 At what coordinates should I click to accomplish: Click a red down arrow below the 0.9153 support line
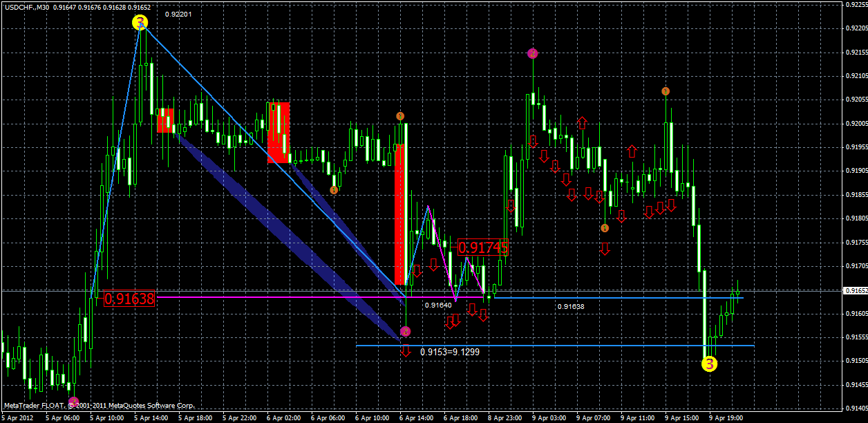(x=406, y=352)
